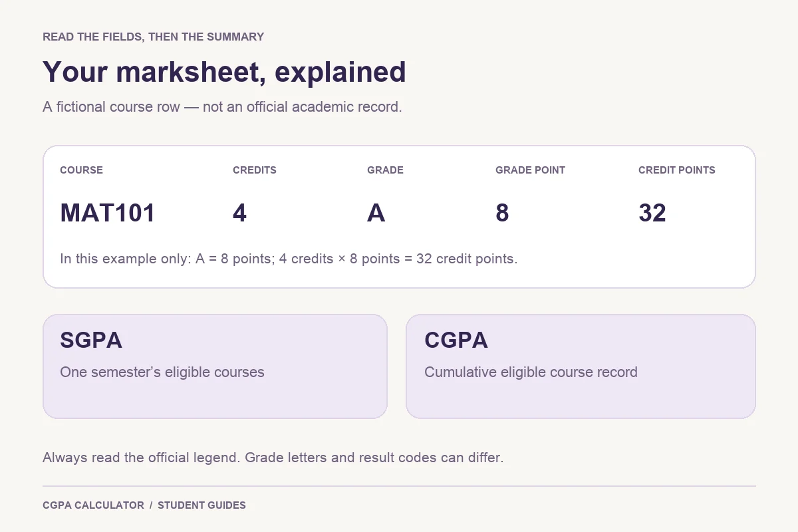Click the grade value A
Image resolution: width=798 pixels, height=532 pixels.
point(376,213)
